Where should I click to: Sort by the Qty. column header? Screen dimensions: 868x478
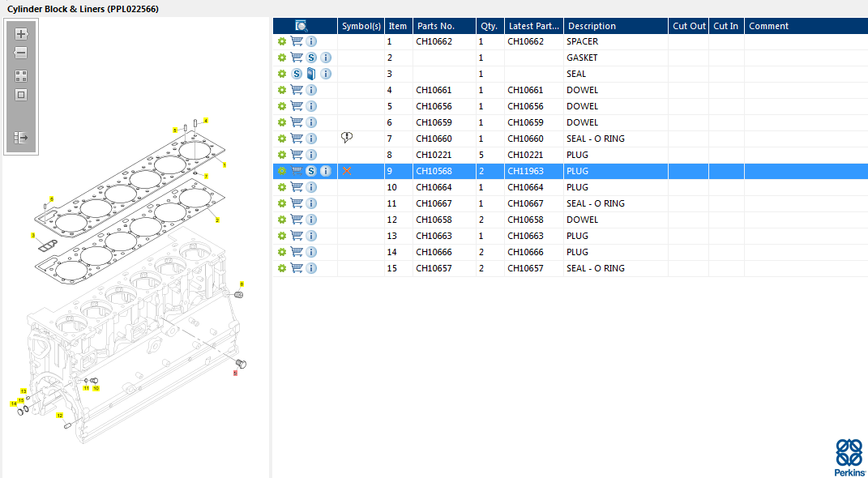click(490, 26)
